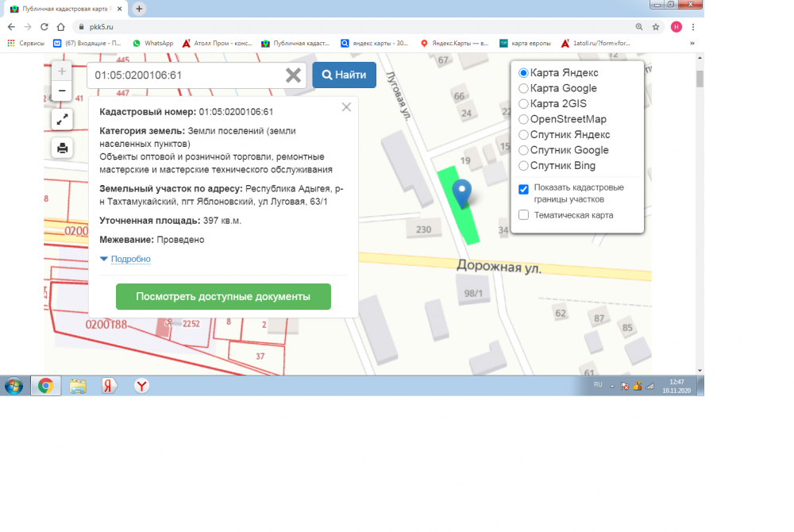This screenshot has height=532, width=794.
Task: Bookmark this page with star icon
Action: [656, 26]
